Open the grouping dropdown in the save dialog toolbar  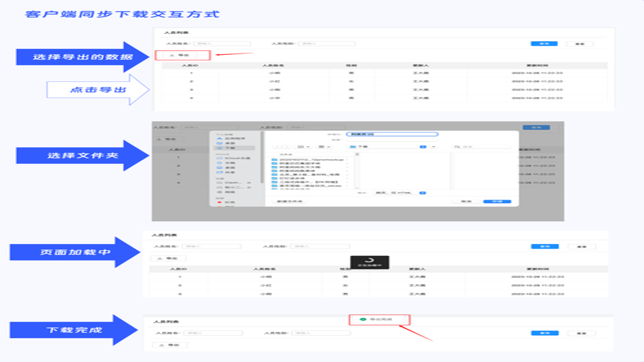(325, 147)
